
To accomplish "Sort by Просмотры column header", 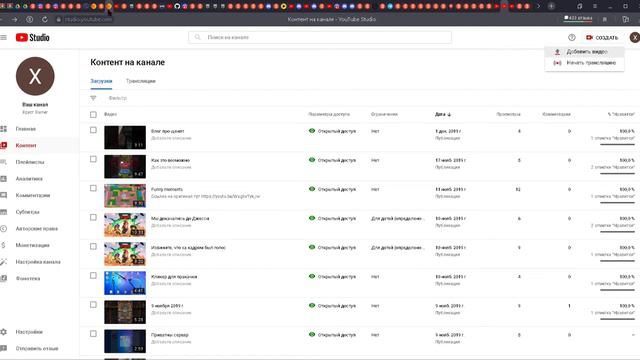I will pos(508,114).
